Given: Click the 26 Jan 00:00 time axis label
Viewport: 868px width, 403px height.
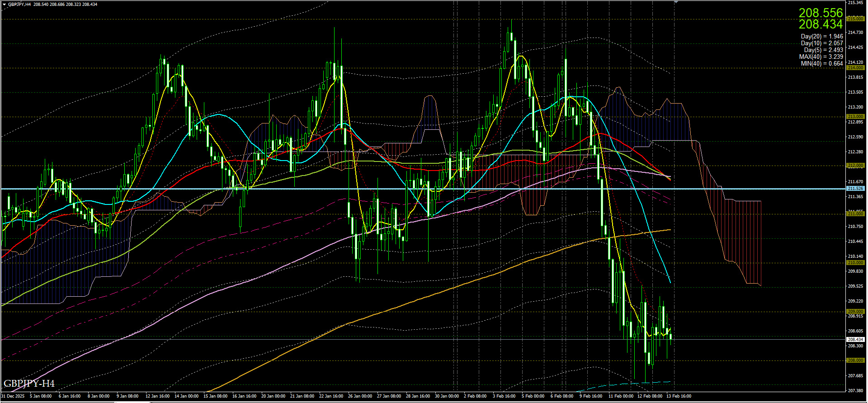Looking at the screenshot, I should pos(360,396).
